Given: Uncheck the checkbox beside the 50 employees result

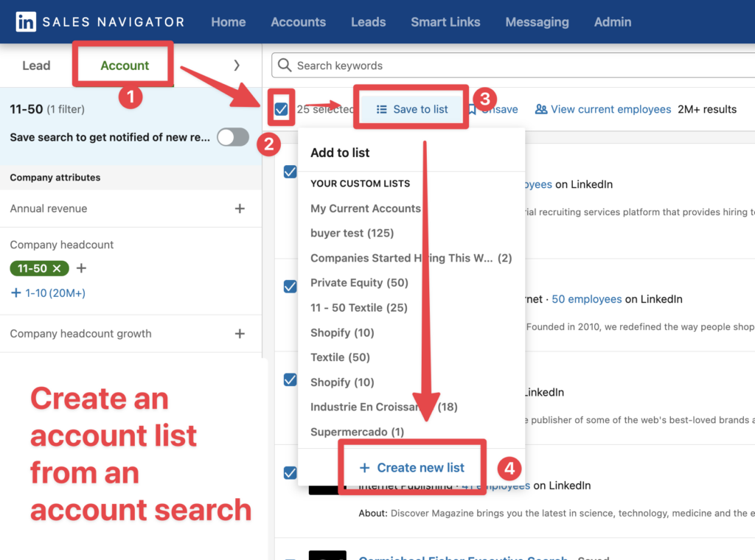Looking at the screenshot, I should click(x=290, y=287).
